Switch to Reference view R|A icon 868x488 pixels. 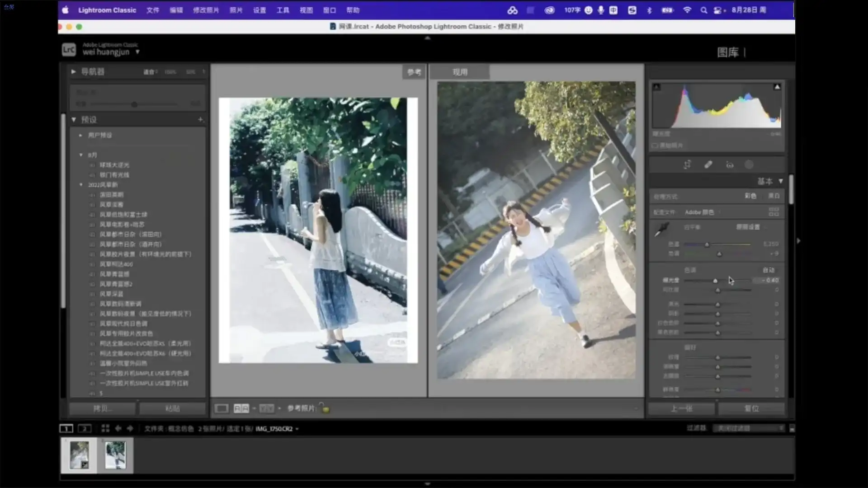click(x=241, y=408)
